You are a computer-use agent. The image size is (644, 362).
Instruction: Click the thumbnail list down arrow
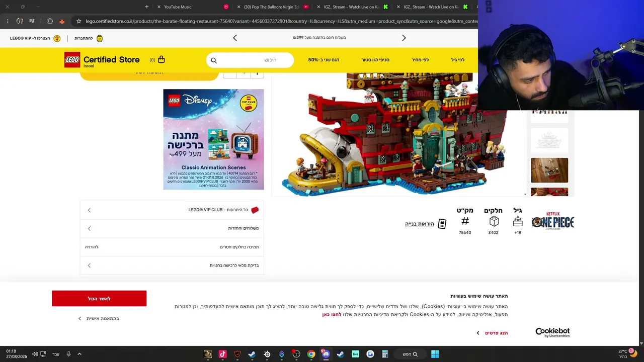[525, 194]
